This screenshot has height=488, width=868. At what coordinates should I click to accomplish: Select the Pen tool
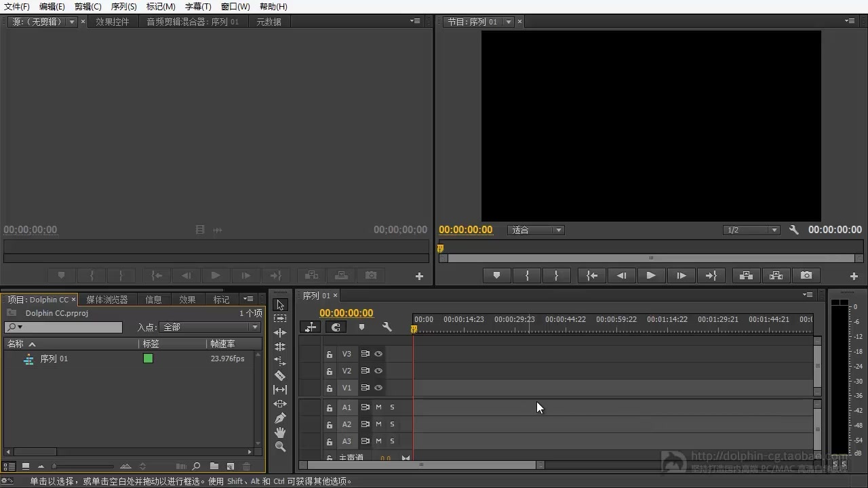(x=280, y=418)
